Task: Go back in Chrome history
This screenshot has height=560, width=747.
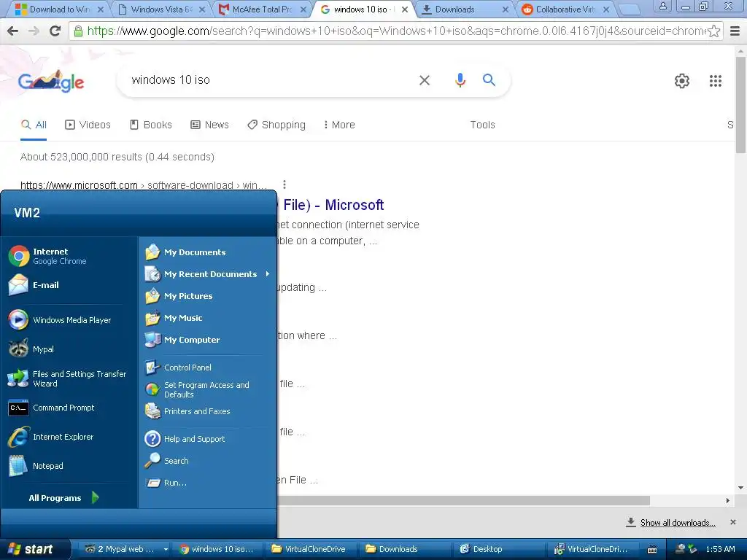Action: click(x=13, y=31)
